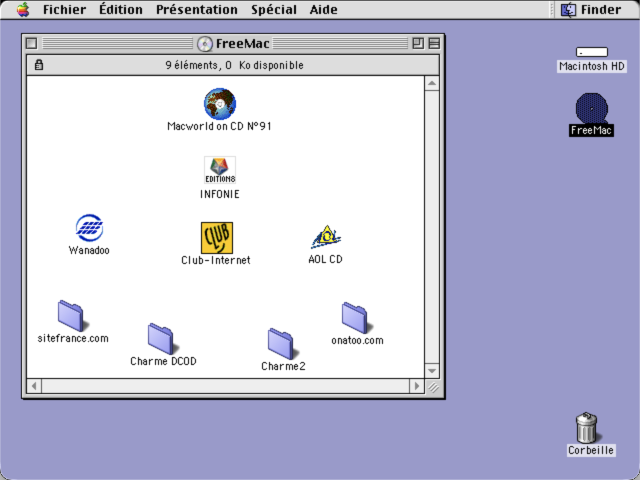Select the sitefrance.com folder
Image resolution: width=640 pixels, height=480 pixels.
pyautogui.click(x=73, y=316)
